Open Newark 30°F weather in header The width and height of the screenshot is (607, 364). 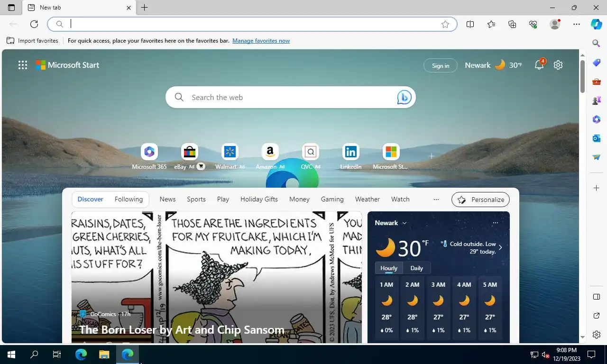coord(493,65)
